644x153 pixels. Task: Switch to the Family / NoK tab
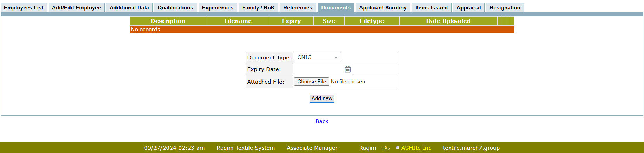(258, 8)
